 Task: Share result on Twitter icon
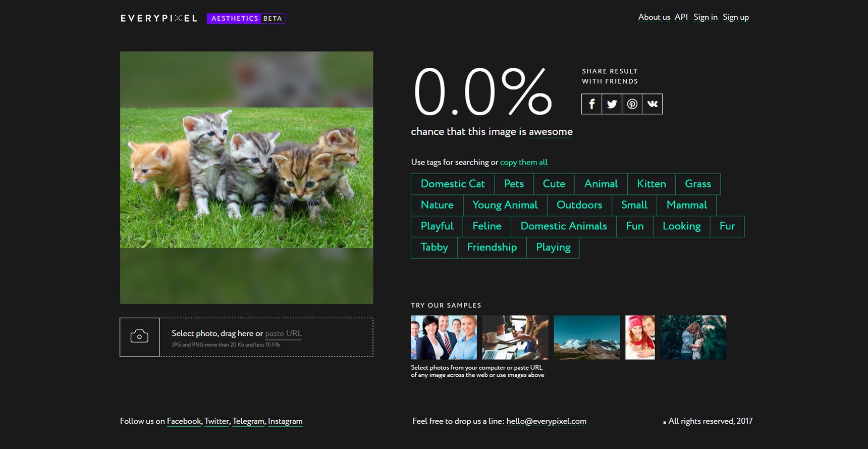point(612,104)
